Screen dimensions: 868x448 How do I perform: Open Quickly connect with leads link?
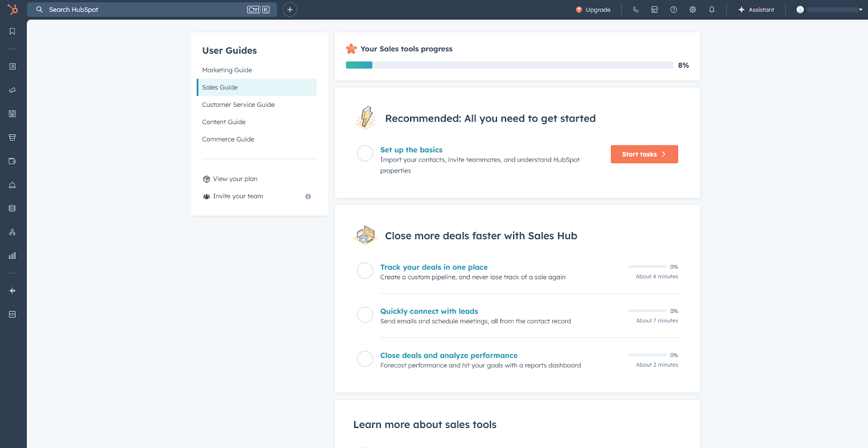tap(429, 311)
